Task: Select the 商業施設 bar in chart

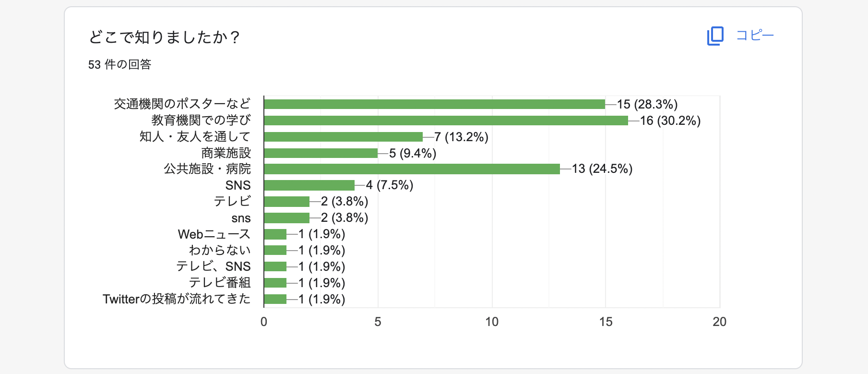Action: click(321, 153)
